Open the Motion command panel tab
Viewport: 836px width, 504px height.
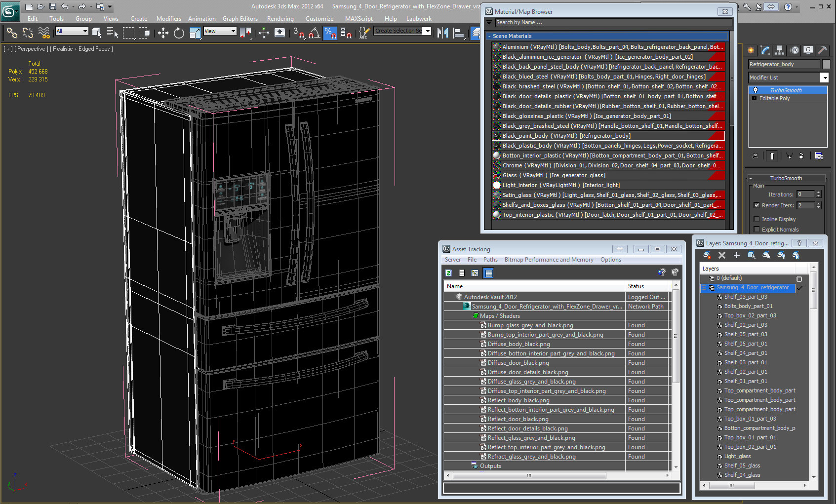795,50
